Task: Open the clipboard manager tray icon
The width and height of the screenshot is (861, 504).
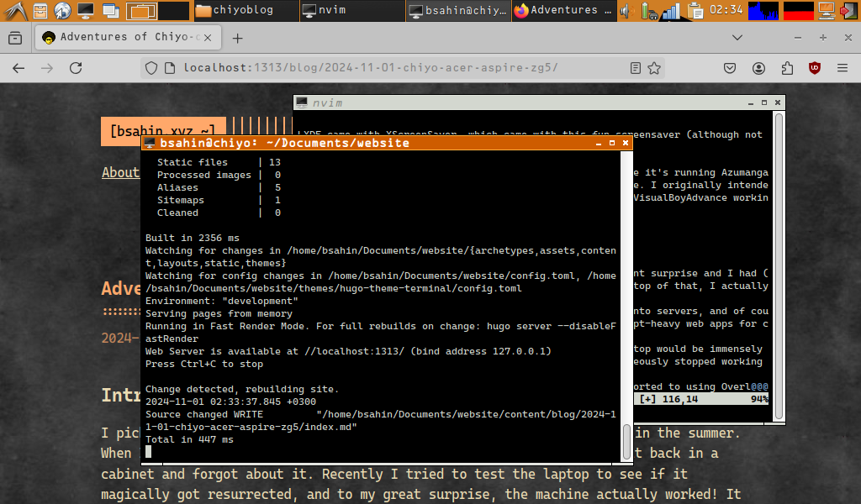Action: coord(695,10)
